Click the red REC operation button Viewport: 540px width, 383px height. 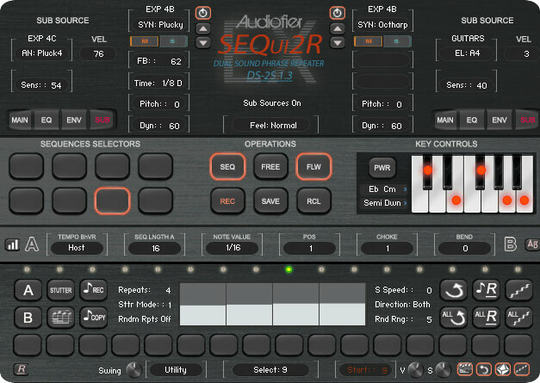coord(228,201)
